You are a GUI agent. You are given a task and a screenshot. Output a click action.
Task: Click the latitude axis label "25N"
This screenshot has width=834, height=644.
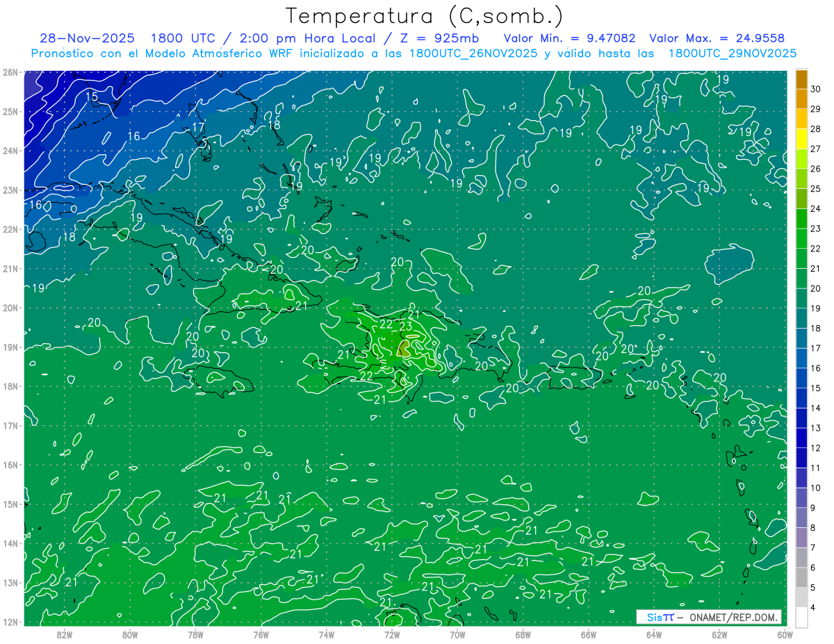point(10,111)
